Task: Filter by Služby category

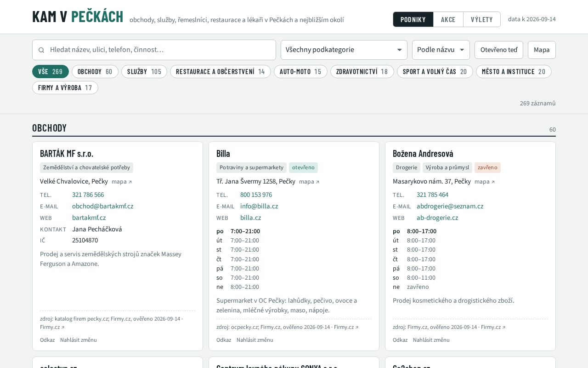Action: tap(144, 71)
